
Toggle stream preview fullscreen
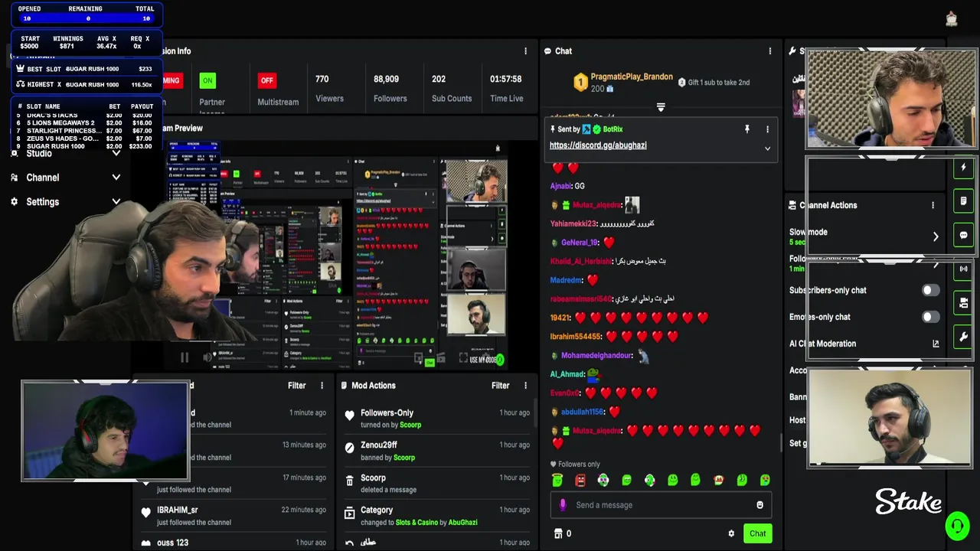point(463,357)
